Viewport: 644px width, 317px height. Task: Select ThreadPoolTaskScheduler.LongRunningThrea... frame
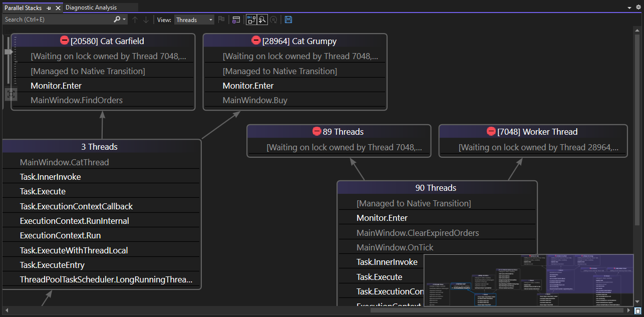click(101, 279)
